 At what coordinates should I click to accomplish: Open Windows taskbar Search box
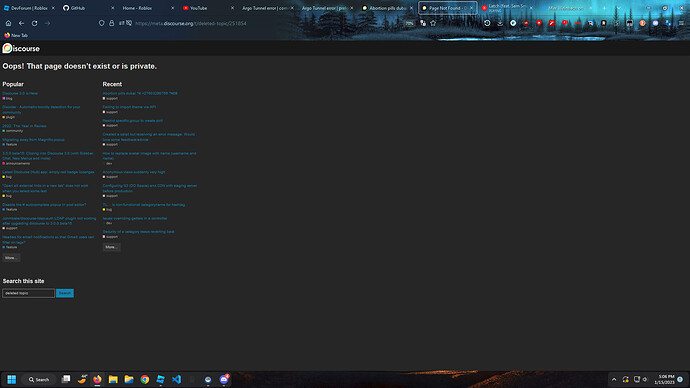click(x=39, y=379)
